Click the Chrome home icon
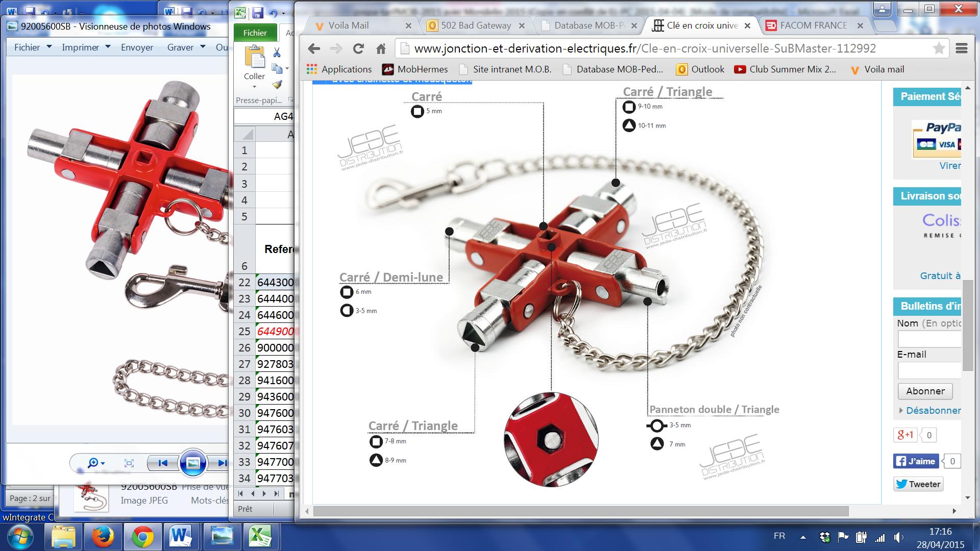 (x=381, y=48)
